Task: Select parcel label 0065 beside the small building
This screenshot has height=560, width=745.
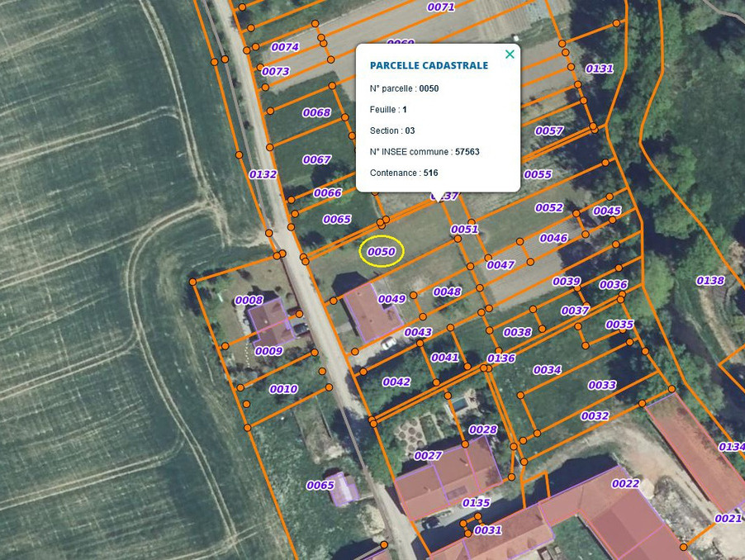Action: [320, 485]
